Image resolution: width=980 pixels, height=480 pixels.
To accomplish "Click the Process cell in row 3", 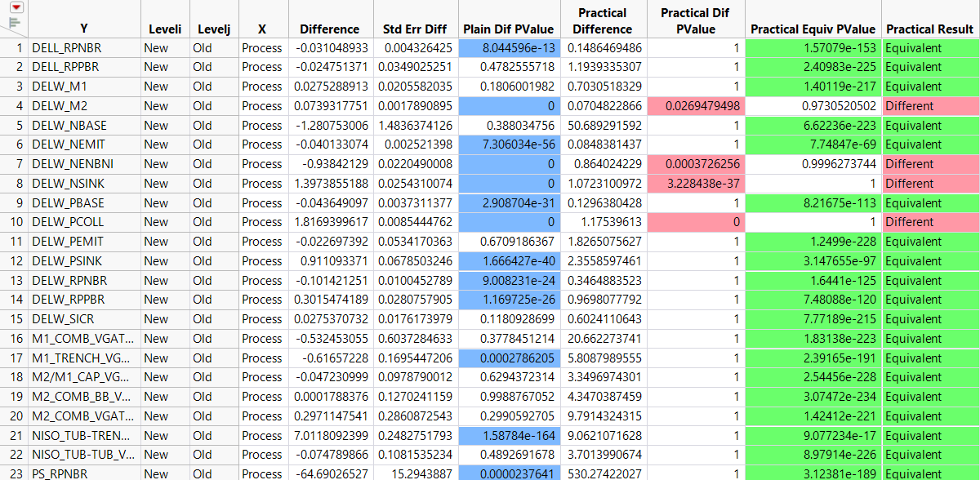I will pyautogui.click(x=262, y=87).
